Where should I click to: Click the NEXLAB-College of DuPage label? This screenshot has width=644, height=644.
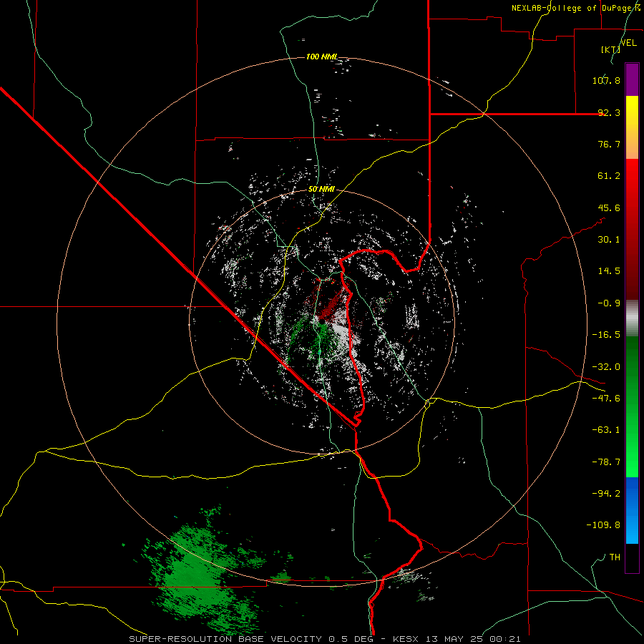pos(577,8)
